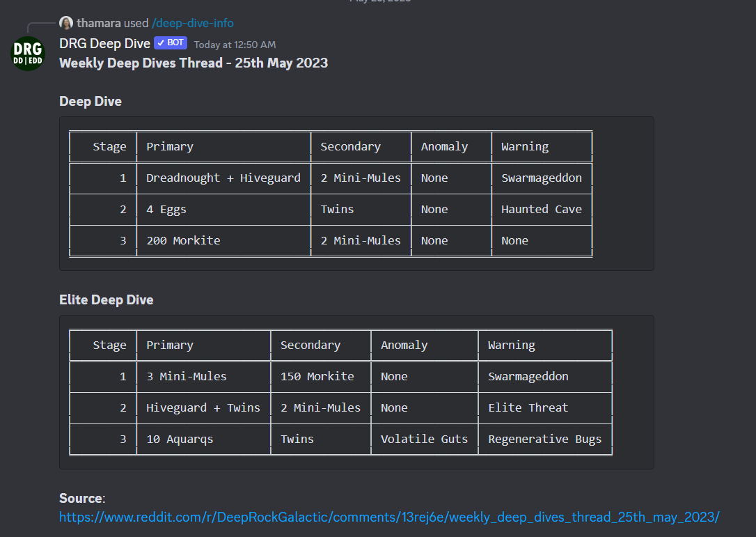Click the 'Primary' header in Deep Dive table

click(170, 147)
